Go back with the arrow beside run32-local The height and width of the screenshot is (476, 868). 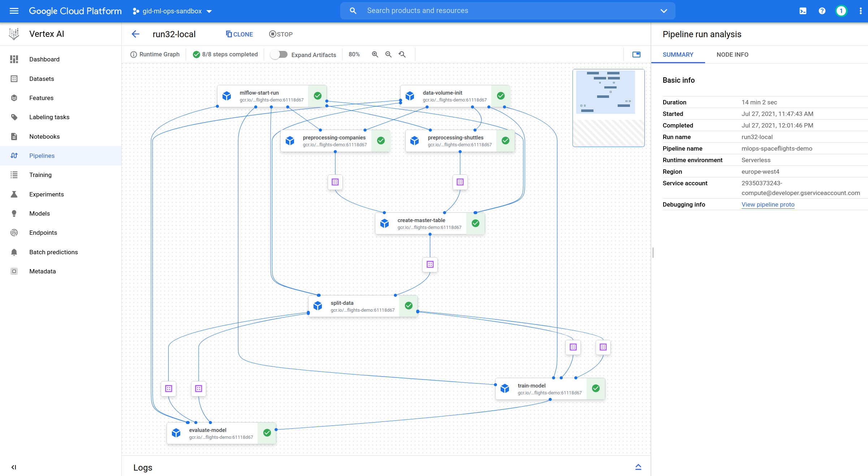coord(135,34)
